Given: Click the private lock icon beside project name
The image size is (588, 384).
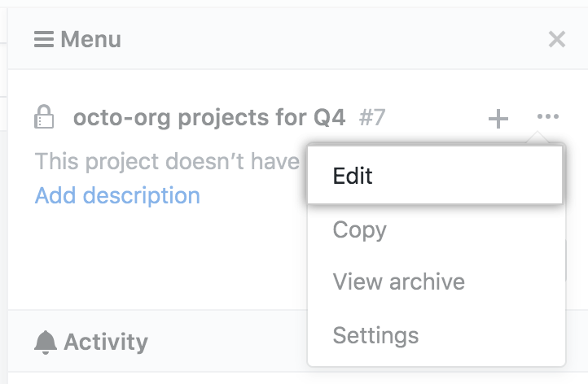Looking at the screenshot, I should 44,118.
